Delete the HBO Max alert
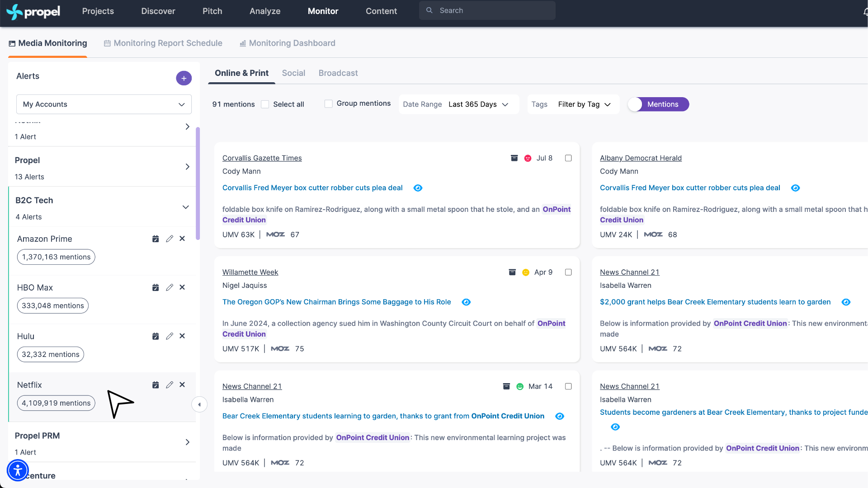 (182, 287)
